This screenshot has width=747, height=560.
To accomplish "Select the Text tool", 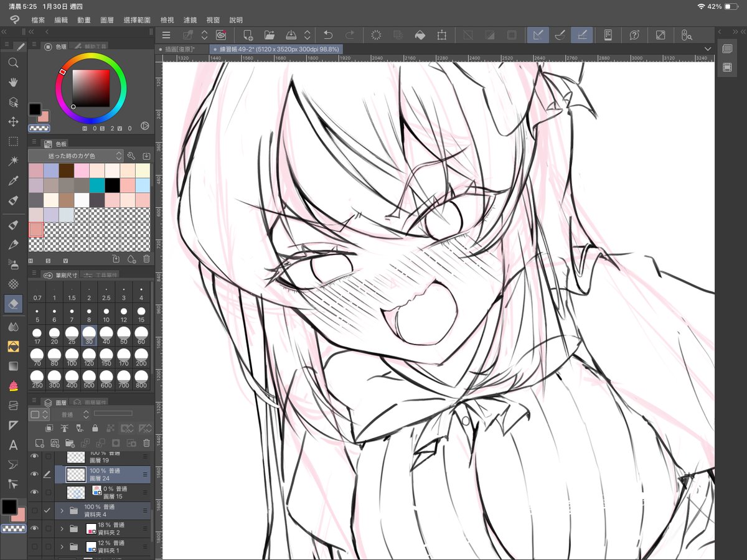I will [x=13, y=445].
